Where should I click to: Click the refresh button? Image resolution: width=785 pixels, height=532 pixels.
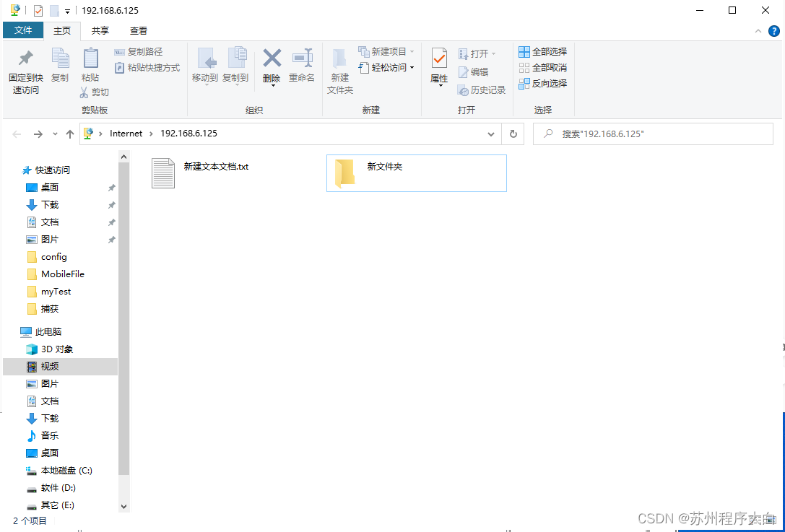point(513,134)
